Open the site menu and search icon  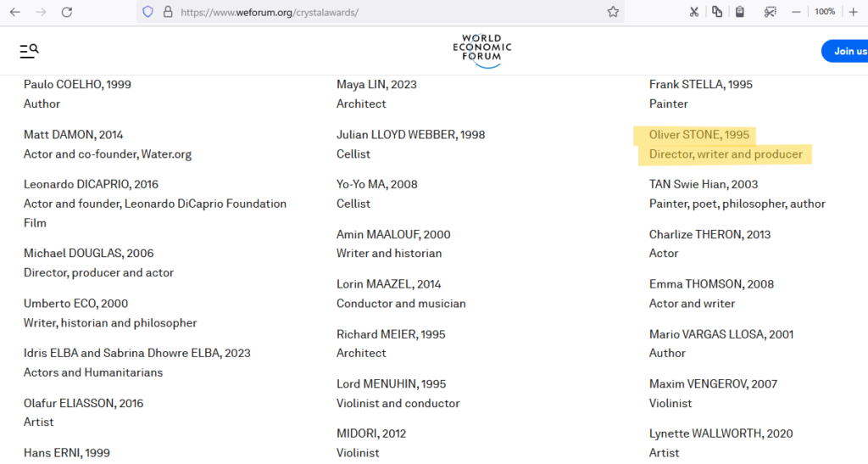point(29,51)
